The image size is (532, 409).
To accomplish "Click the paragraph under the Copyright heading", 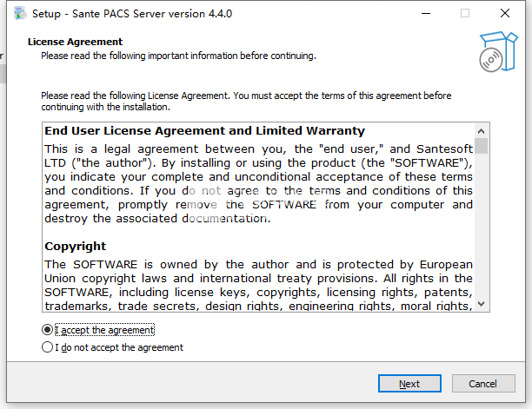I will pyautogui.click(x=258, y=285).
